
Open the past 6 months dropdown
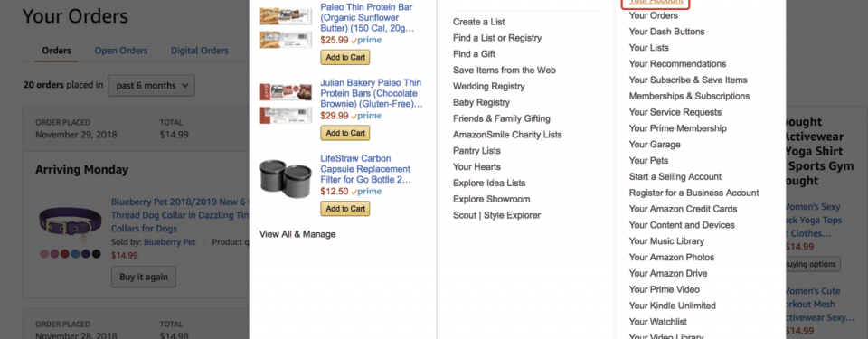coord(151,86)
